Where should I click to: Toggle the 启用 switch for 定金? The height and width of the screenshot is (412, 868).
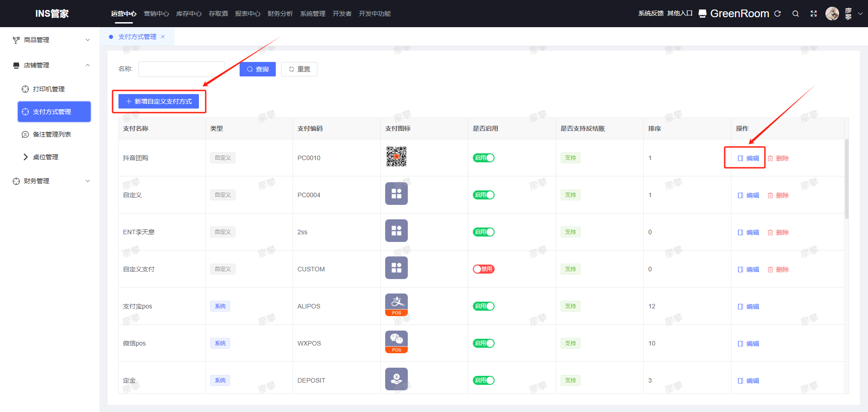click(484, 380)
